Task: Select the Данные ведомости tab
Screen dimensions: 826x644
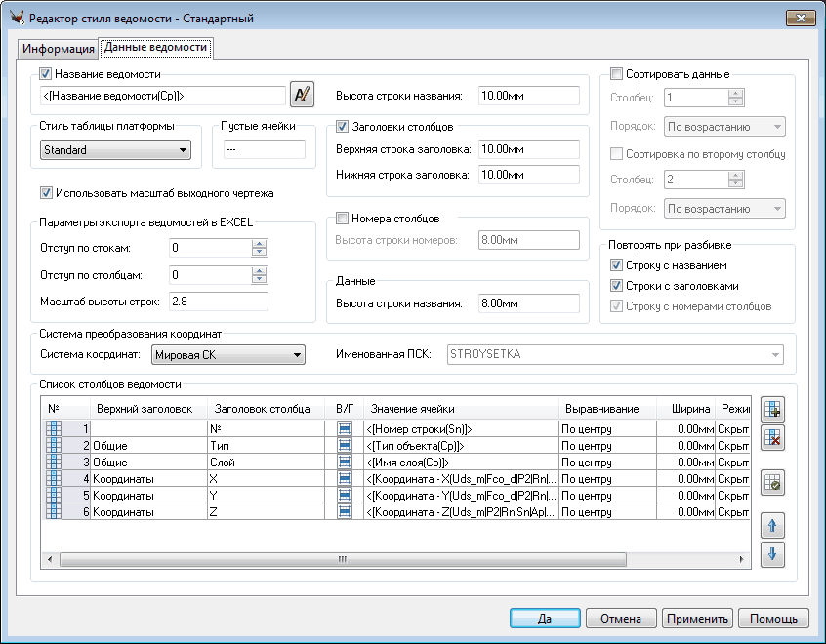Action: pyautogui.click(x=155, y=48)
